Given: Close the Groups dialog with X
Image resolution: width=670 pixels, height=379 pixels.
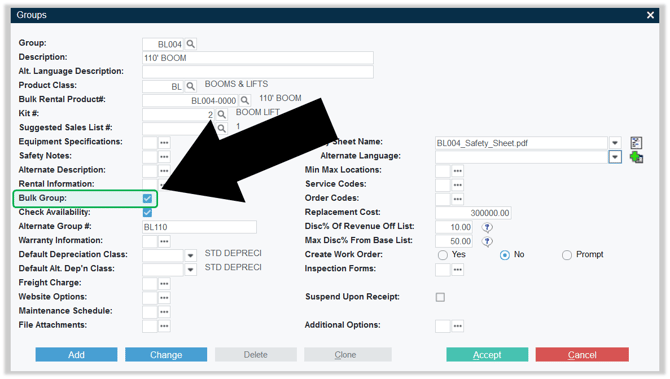Looking at the screenshot, I should [x=650, y=15].
